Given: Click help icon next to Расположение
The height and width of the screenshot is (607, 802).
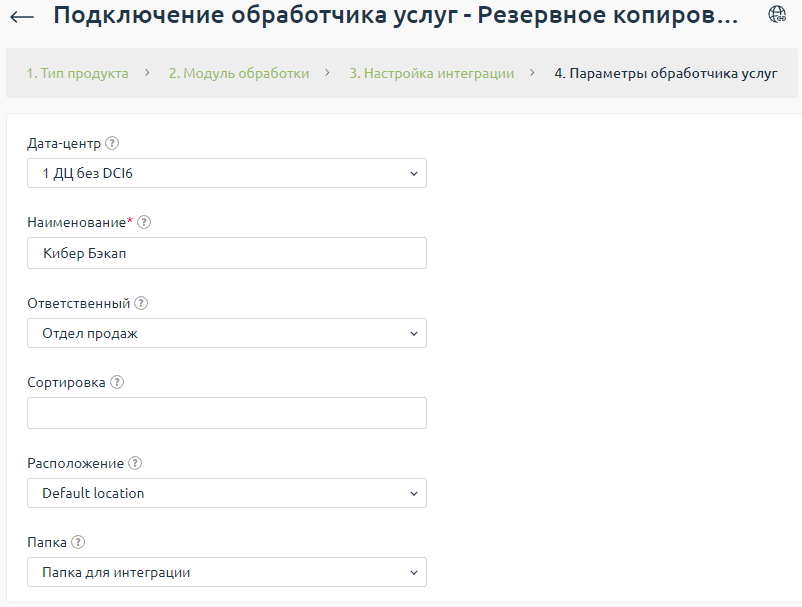Looking at the screenshot, I should coord(135,463).
